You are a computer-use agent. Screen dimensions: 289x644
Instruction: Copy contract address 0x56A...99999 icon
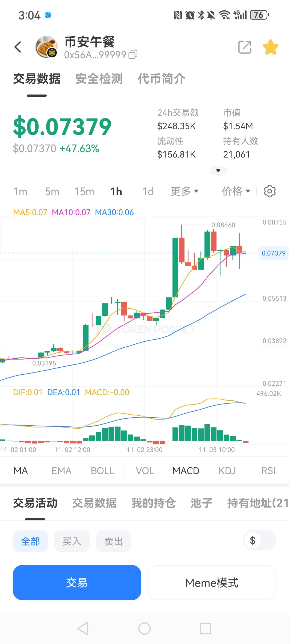pos(133,54)
